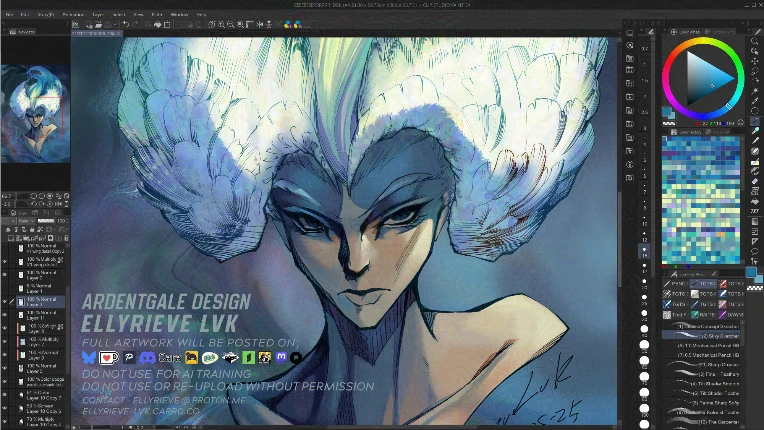Image resolution: width=764 pixels, height=430 pixels.
Task: Zoom in using the toolbar magnifier plus
Action: point(221,24)
